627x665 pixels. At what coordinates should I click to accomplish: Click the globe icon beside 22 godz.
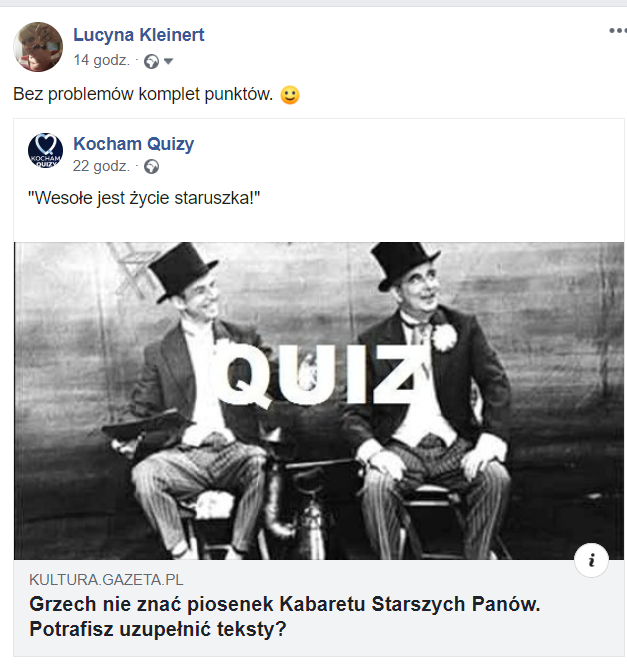tap(151, 167)
